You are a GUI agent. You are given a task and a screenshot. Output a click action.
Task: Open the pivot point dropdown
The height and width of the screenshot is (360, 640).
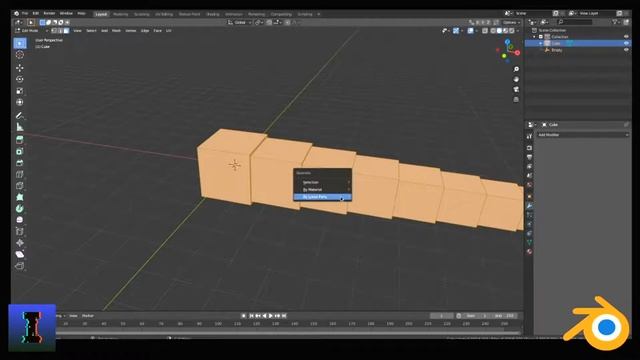pos(259,22)
